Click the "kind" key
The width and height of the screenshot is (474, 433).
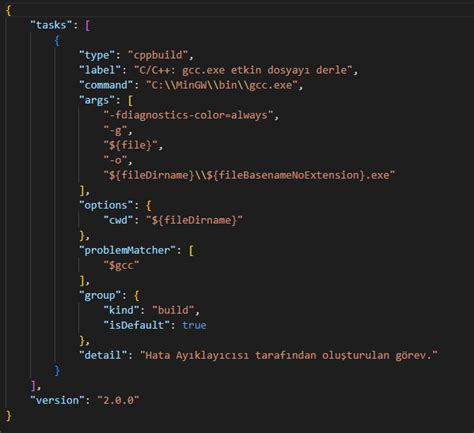coord(121,310)
